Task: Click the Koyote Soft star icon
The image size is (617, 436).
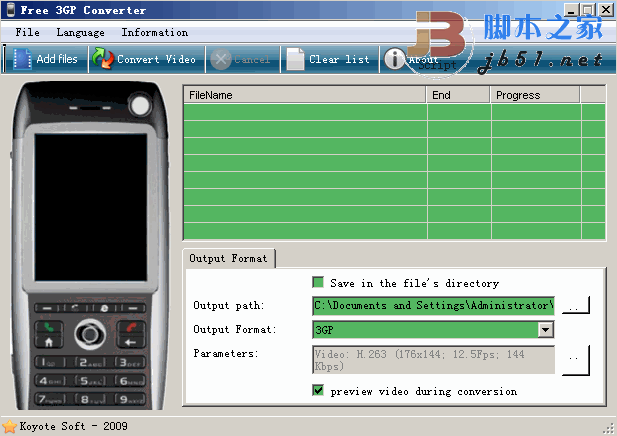Action: 9,427
